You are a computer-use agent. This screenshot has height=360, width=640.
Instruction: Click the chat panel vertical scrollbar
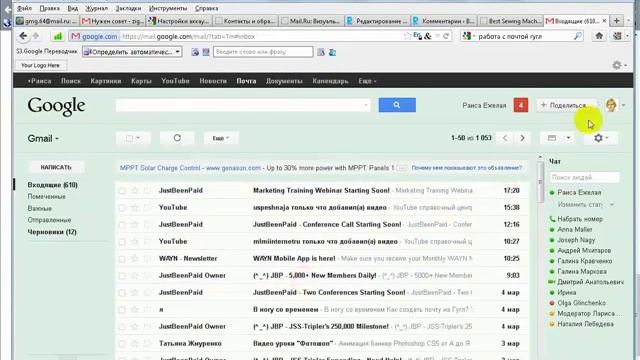tap(540, 182)
